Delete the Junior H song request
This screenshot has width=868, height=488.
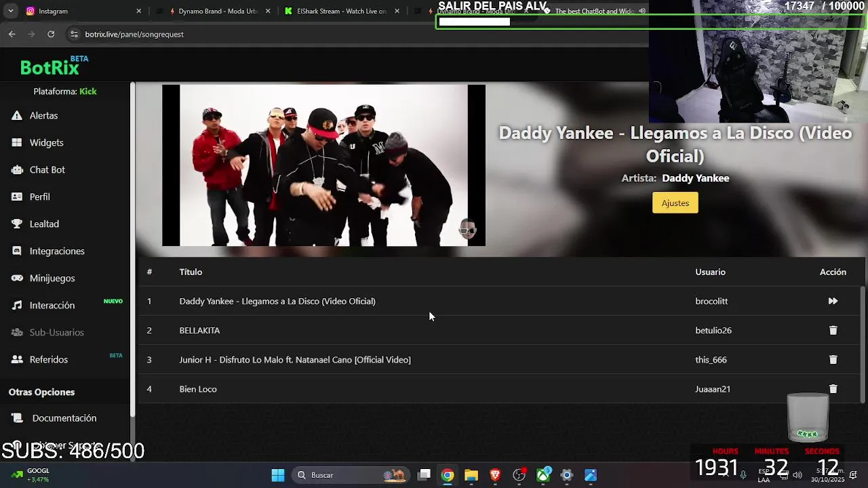833,360
